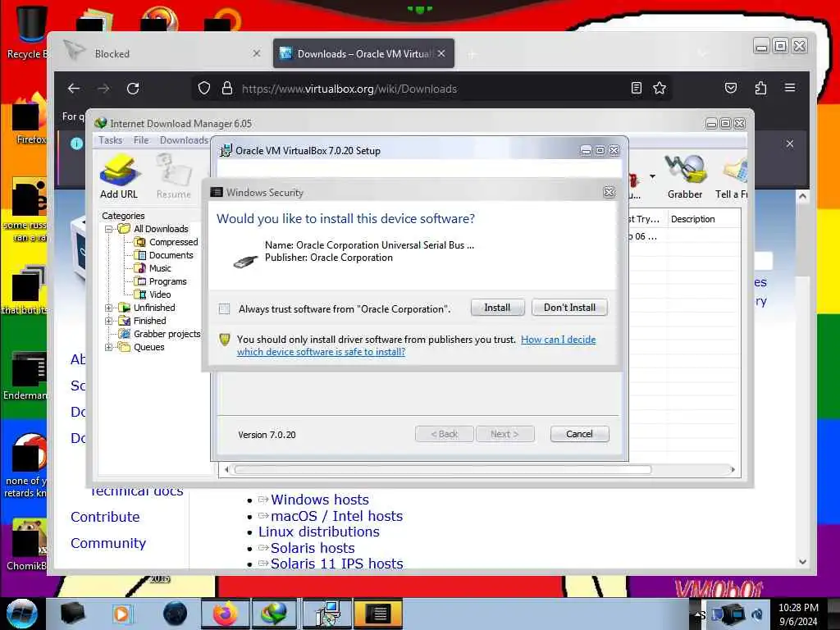
Task: Click Add URL icon in Internet Download Manager
Action: 119,177
